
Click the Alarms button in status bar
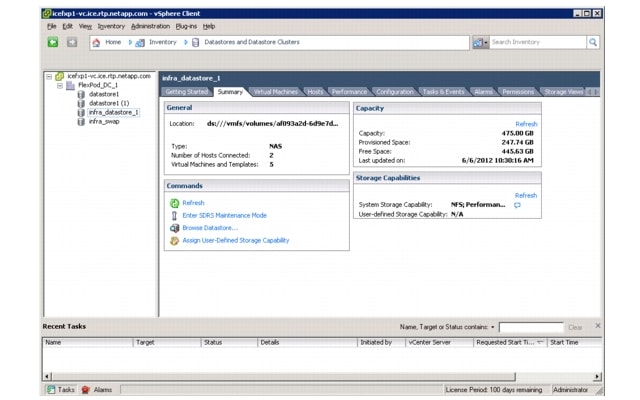(96, 390)
